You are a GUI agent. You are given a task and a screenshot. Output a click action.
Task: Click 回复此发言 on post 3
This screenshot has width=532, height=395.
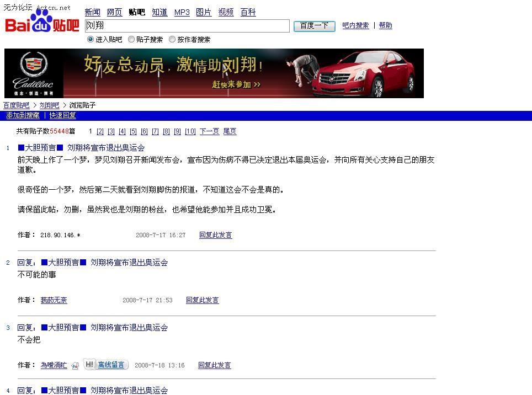click(215, 365)
